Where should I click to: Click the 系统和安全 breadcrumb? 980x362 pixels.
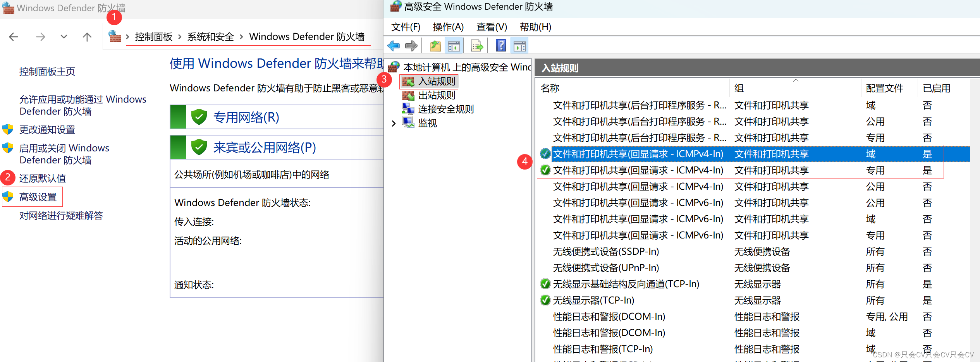[211, 37]
